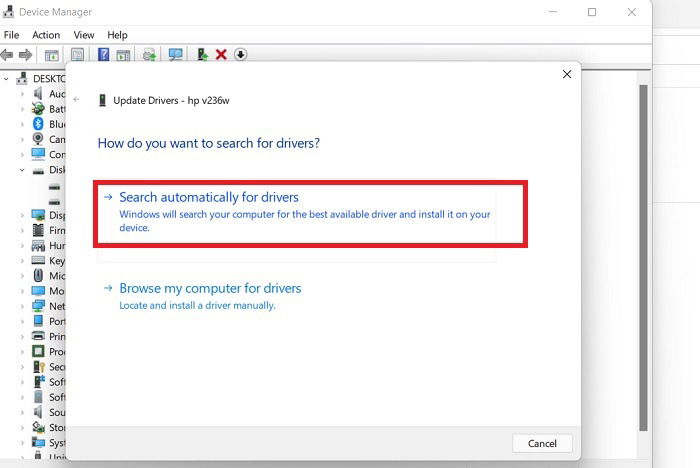Click the circled down-arrow toolbar icon
The image size is (700, 468).
click(x=241, y=54)
